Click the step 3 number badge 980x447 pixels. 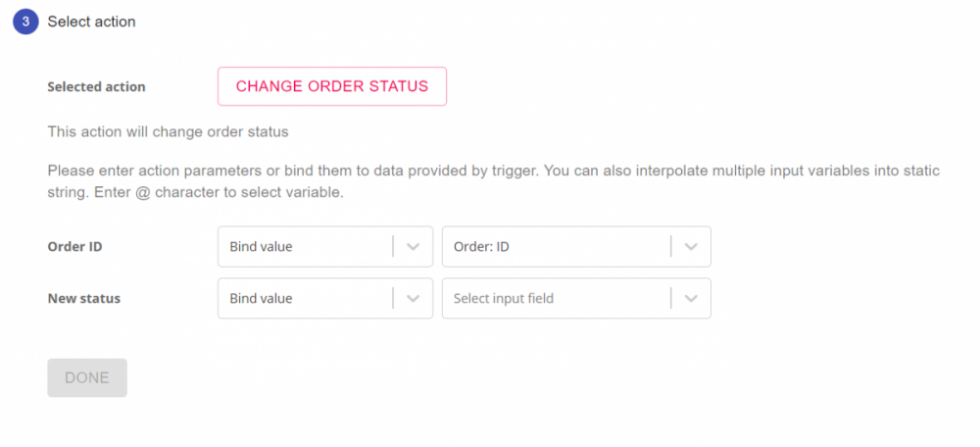click(x=25, y=22)
